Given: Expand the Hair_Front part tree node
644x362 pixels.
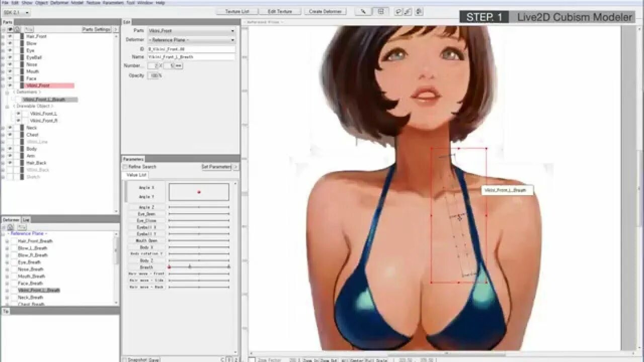Looking at the screenshot, I should [x=3, y=36].
